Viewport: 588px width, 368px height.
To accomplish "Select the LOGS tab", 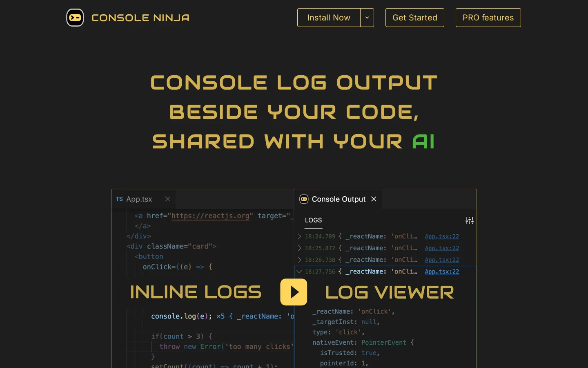I will 313,220.
